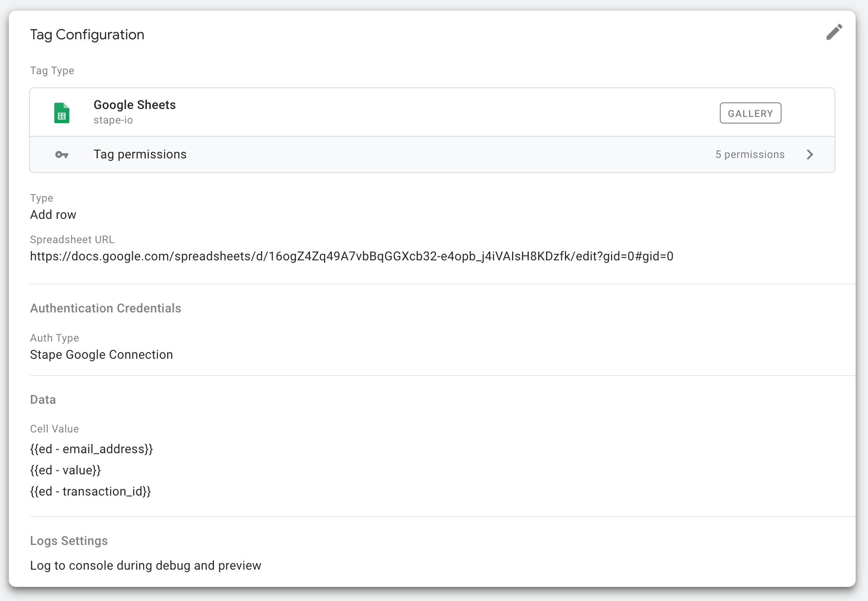Screen dimensions: 868x601
Task: Click the Google Sheets tag type title
Action: (135, 105)
